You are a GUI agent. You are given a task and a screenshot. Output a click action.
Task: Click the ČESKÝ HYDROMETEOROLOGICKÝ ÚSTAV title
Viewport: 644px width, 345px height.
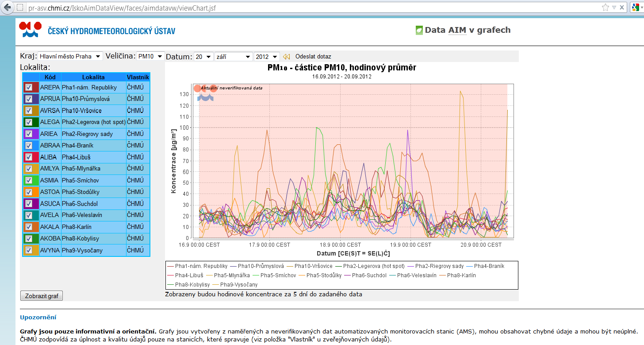coord(111,31)
